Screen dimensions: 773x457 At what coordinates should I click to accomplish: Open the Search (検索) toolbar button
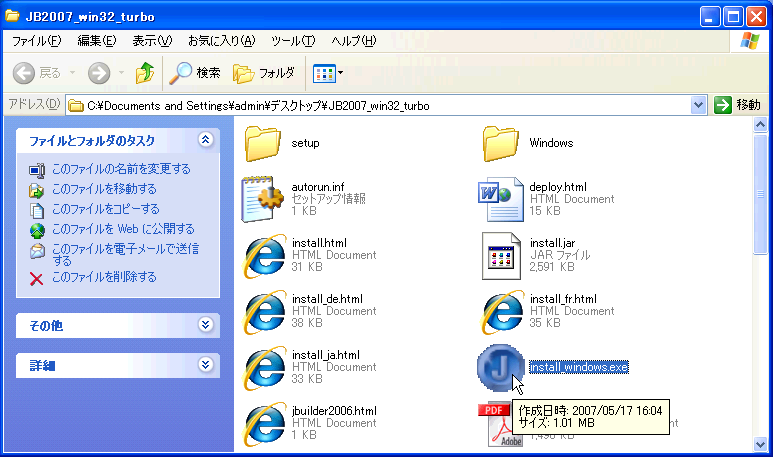pos(194,73)
